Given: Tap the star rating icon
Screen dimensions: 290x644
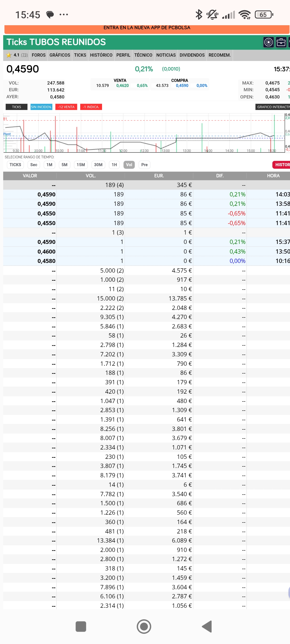Looking at the screenshot, I should (x=9, y=55).
